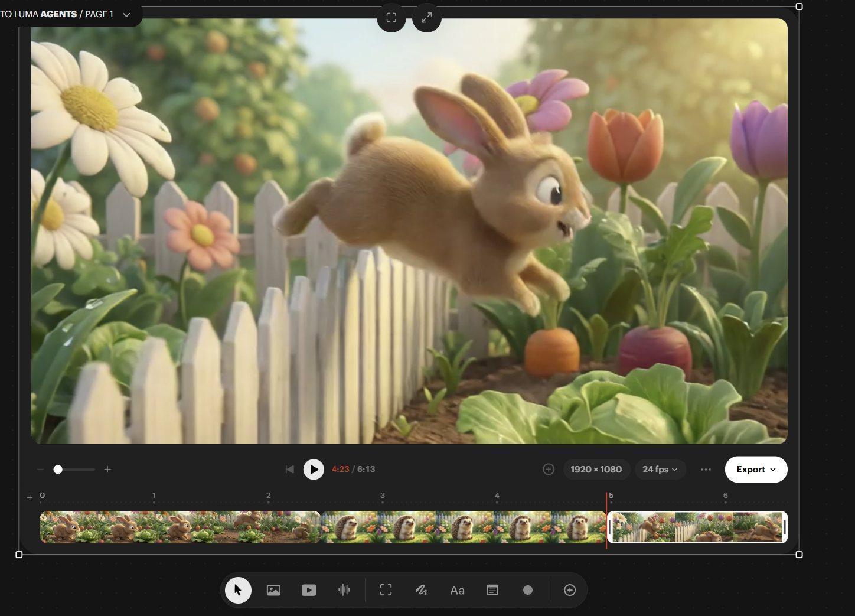The height and width of the screenshot is (616, 855).
Task: Click the PAGE 1 breadcrumb label
Action: [99, 14]
